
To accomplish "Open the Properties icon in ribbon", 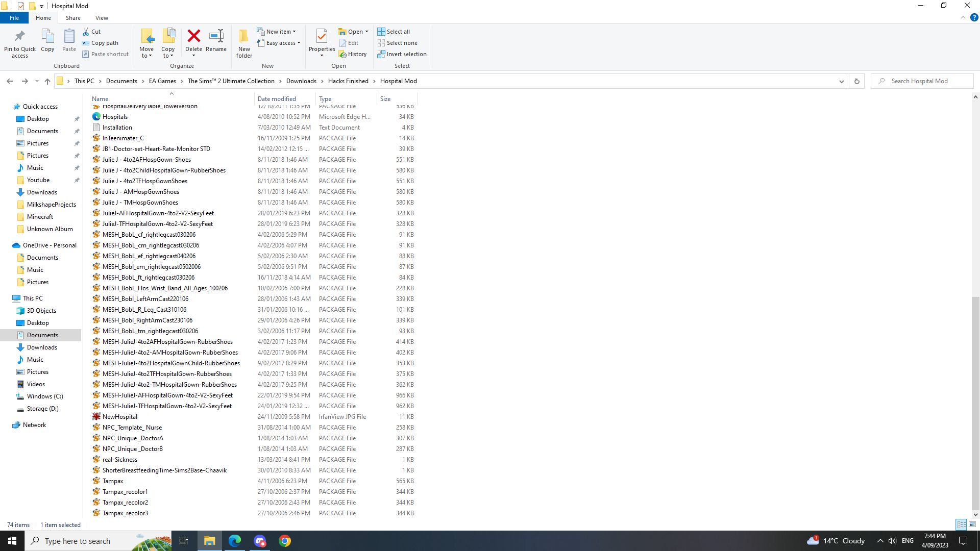I will point(322,37).
